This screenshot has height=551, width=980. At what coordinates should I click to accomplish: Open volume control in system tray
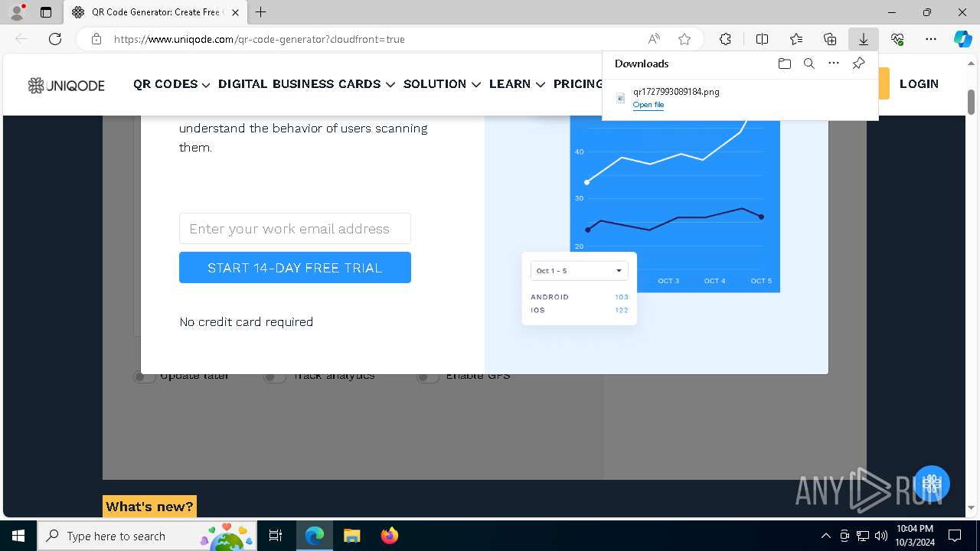[881, 536]
